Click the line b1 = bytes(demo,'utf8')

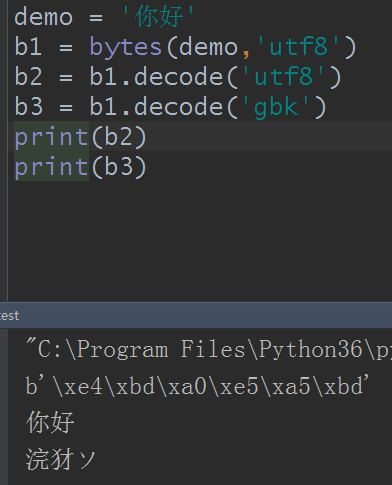186,47
